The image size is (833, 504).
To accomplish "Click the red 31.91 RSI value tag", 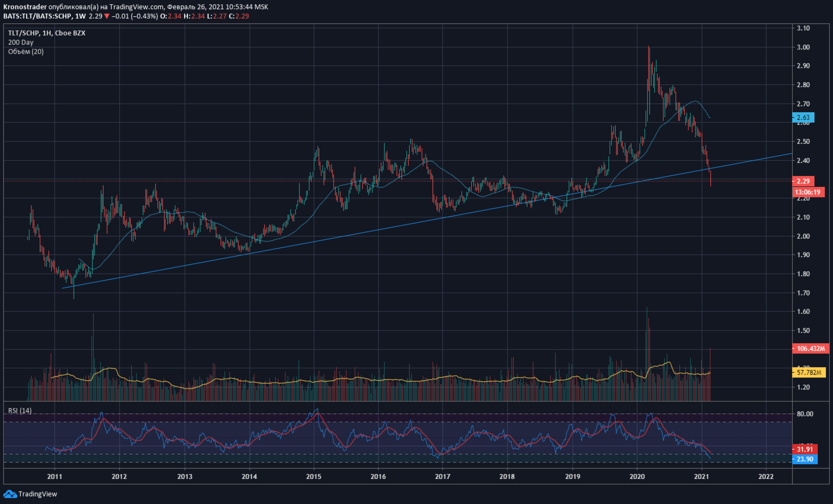I will (805, 449).
